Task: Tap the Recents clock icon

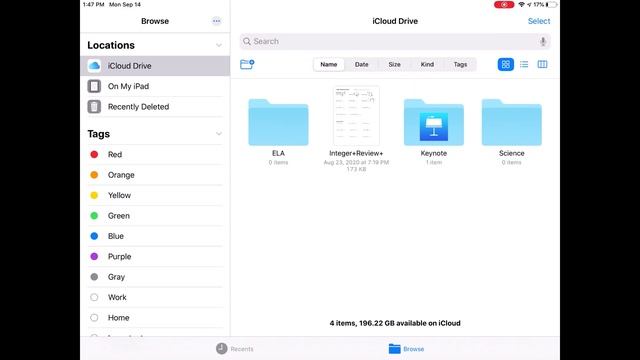Action: (x=222, y=349)
